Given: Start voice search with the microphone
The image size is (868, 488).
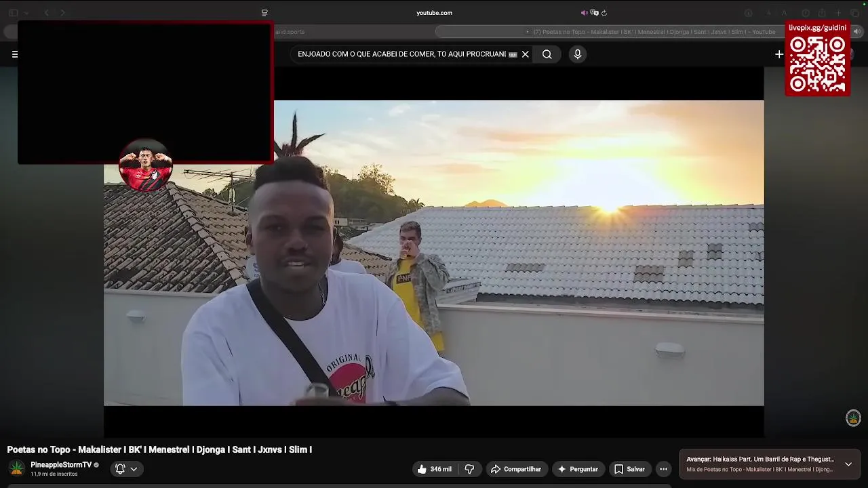Looking at the screenshot, I should (x=577, y=54).
